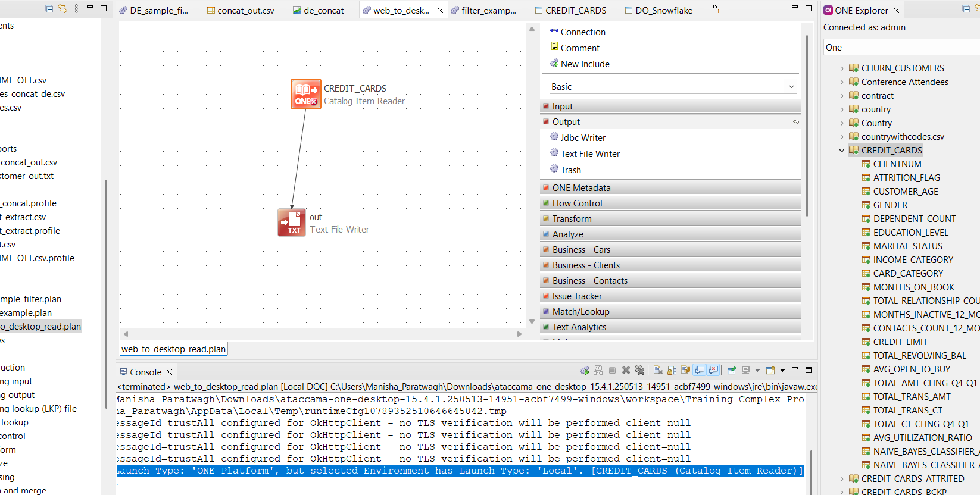Toggle Link with Editor in file explorer
The width and height of the screenshot is (980, 495).
pos(63,8)
